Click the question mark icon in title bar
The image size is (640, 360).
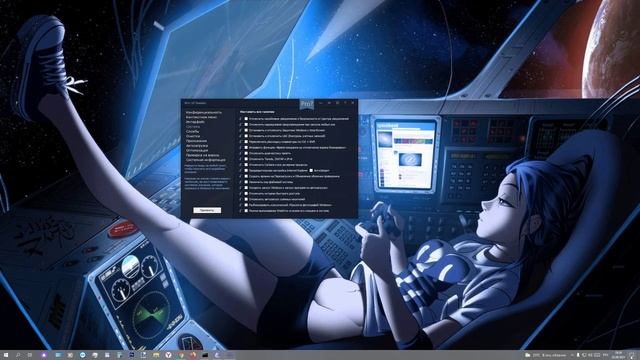point(345,103)
